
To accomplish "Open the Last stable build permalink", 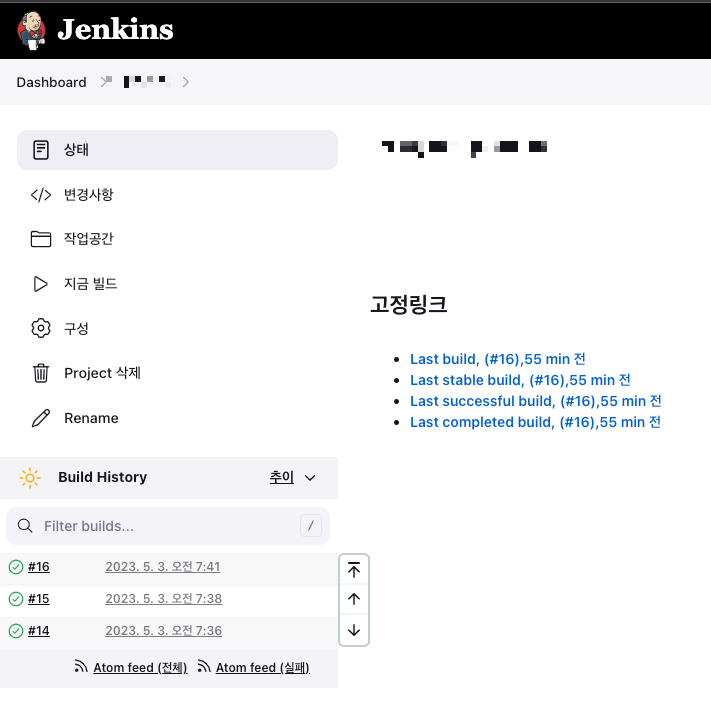I will tap(520, 380).
